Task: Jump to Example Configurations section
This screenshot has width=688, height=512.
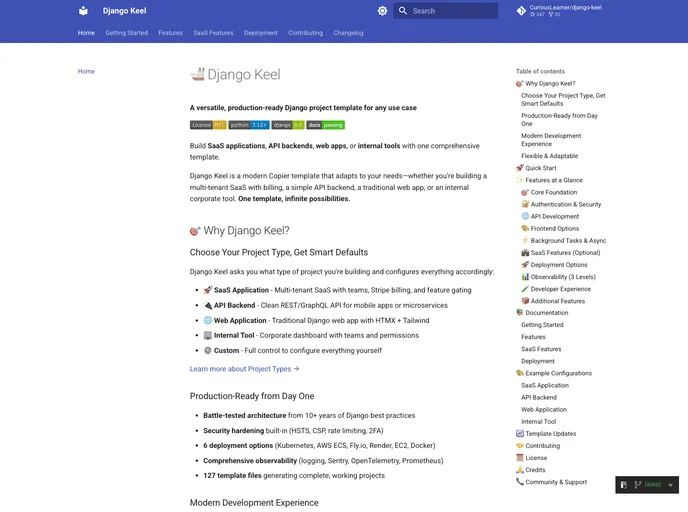Action: point(554,373)
